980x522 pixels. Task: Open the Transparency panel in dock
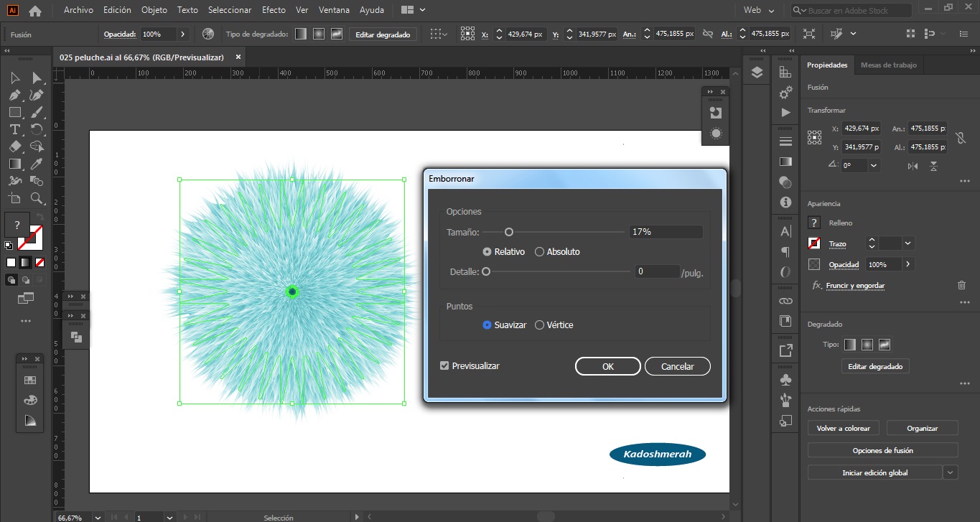click(x=785, y=182)
